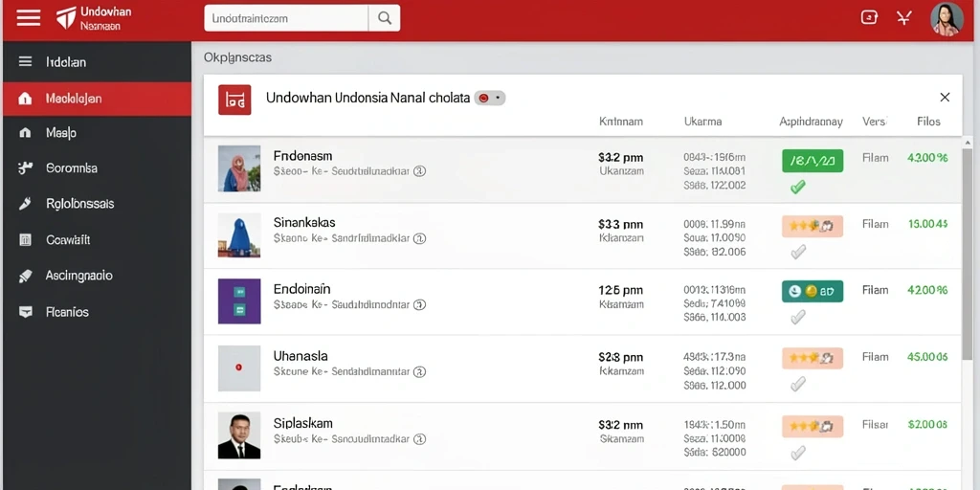Toggle the gray checkmark in Sinankakas row

click(797, 252)
